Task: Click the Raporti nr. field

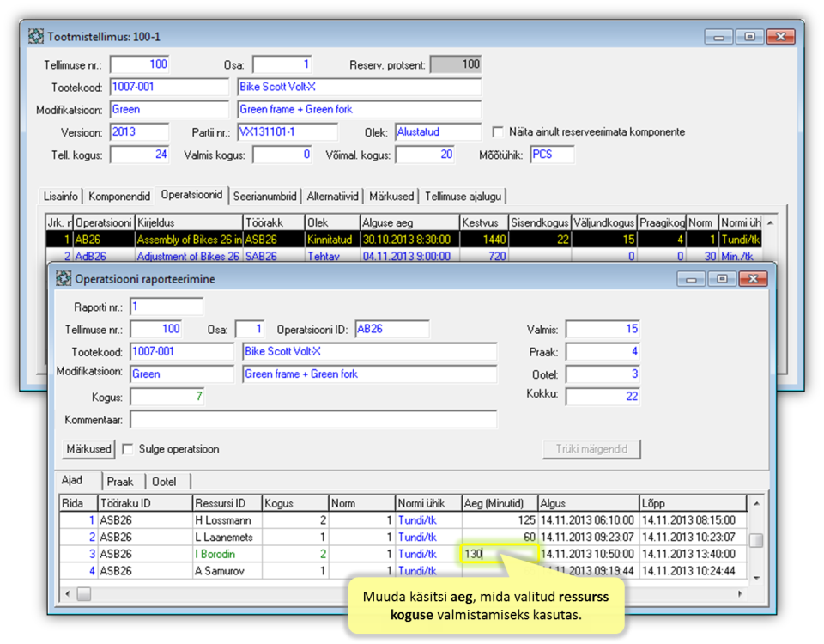Action: (x=167, y=307)
